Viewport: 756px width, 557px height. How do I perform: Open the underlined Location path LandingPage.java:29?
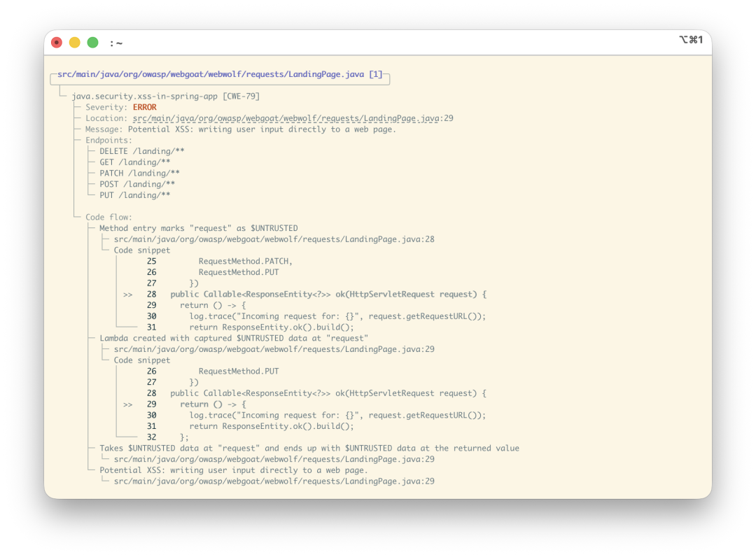pos(293,118)
